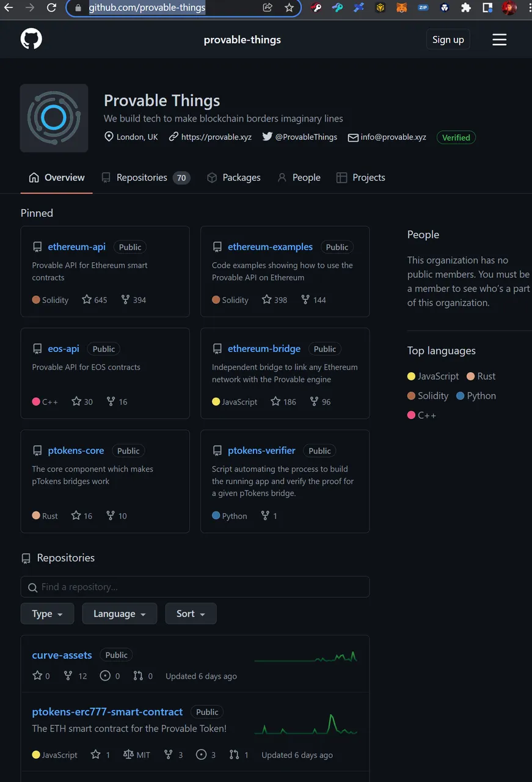
Task: Open the hamburger navigation menu
Action: (x=500, y=40)
